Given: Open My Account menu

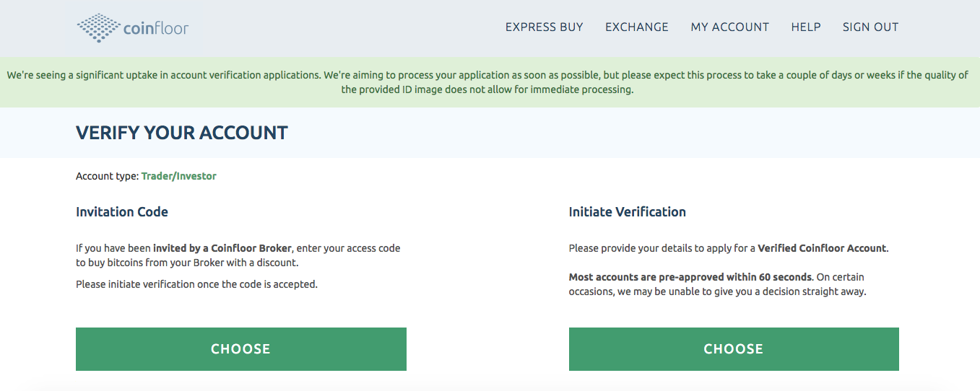Looking at the screenshot, I should click(730, 27).
